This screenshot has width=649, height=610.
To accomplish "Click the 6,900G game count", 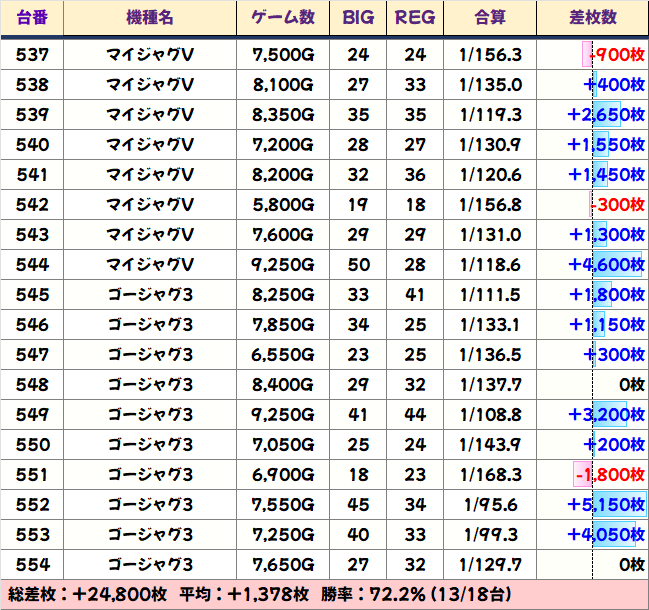I will [x=283, y=475].
